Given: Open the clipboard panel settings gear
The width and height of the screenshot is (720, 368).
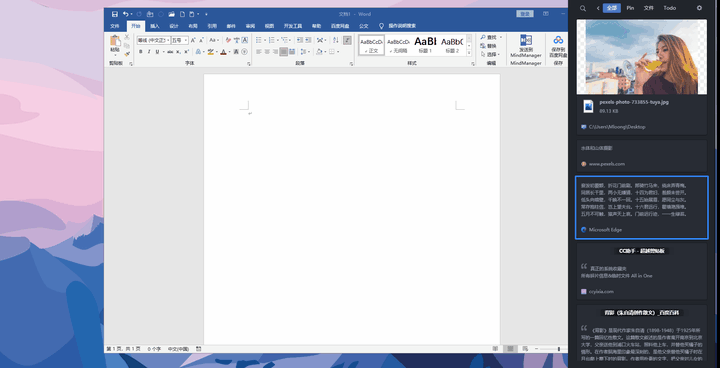Looking at the screenshot, I should point(699,8).
